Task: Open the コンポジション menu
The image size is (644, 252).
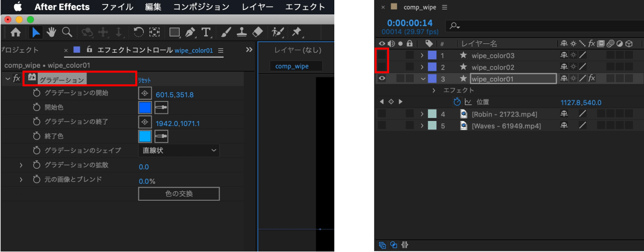Action: [x=201, y=7]
